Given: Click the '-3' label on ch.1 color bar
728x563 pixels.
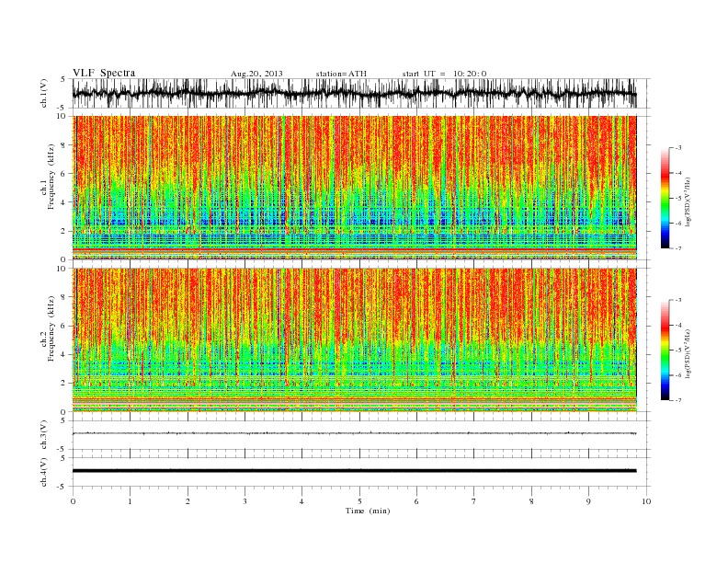Looking at the screenshot, I should [x=678, y=148].
